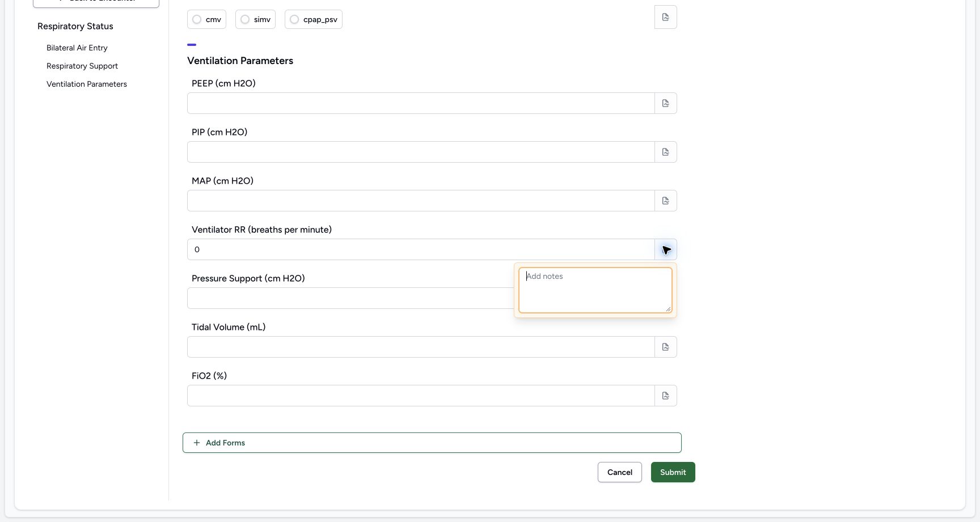The height and width of the screenshot is (522, 980).
Task: Jump to Respiratory Support section
Action: pos(82,66)
